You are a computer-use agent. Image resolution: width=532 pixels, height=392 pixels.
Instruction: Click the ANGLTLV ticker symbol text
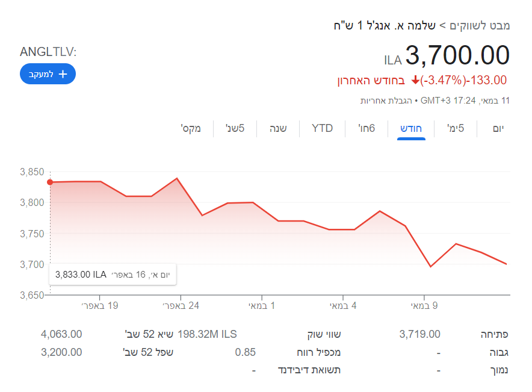pyautogui.click(x=48, y=52)
